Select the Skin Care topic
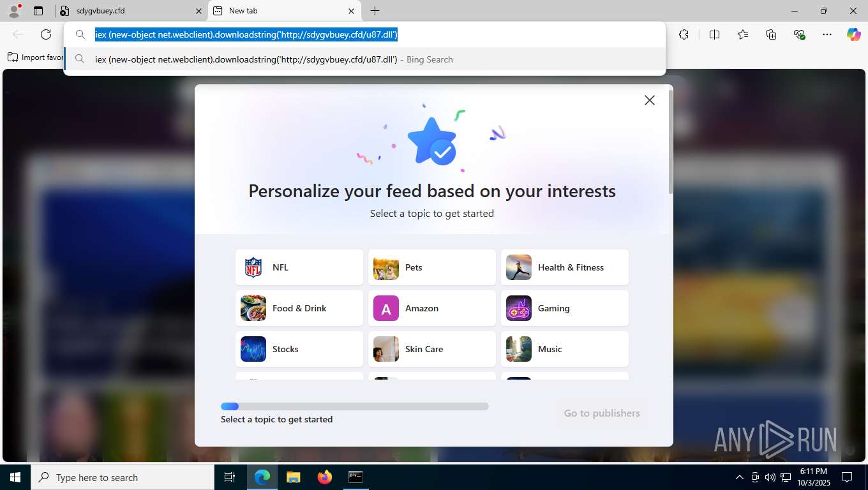Screen dimensions: 868x490 [432, 349]
